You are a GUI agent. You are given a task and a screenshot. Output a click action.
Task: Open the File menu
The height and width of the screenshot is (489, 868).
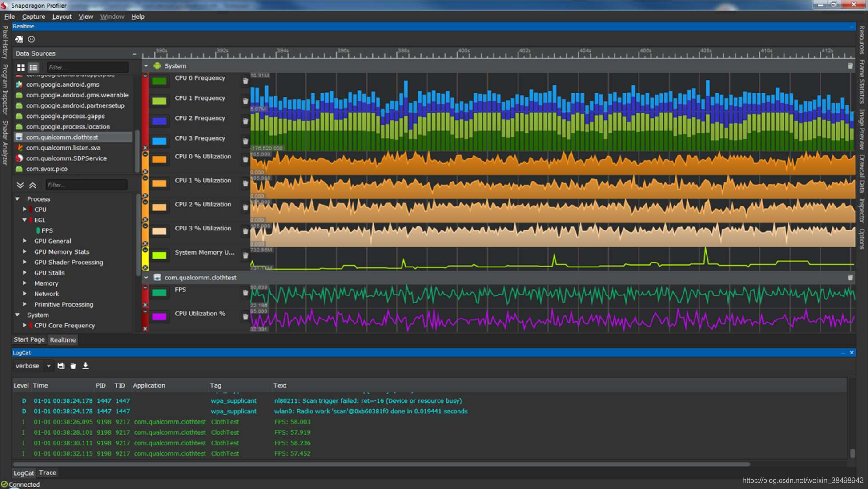tap(9, 16)
